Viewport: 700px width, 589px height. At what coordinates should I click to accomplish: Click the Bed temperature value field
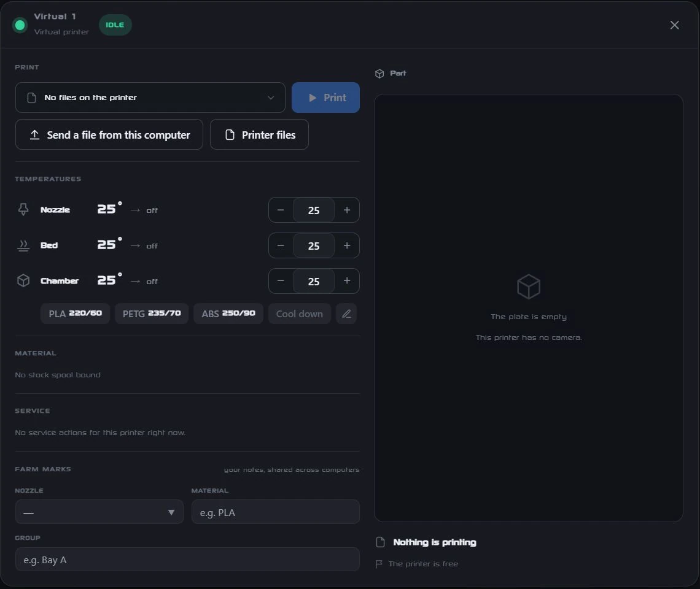tap(314, 246)
